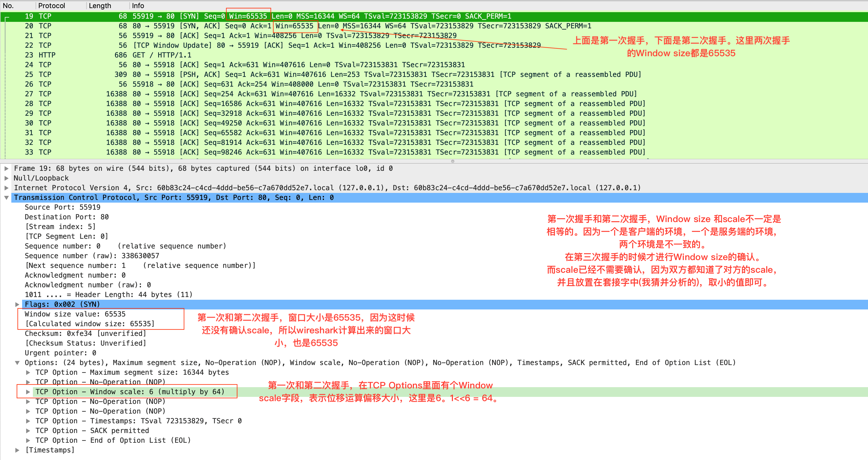868x460 pixels.
Task: Select the HTTP GET packet 23
Action: (x=162, y=55)
